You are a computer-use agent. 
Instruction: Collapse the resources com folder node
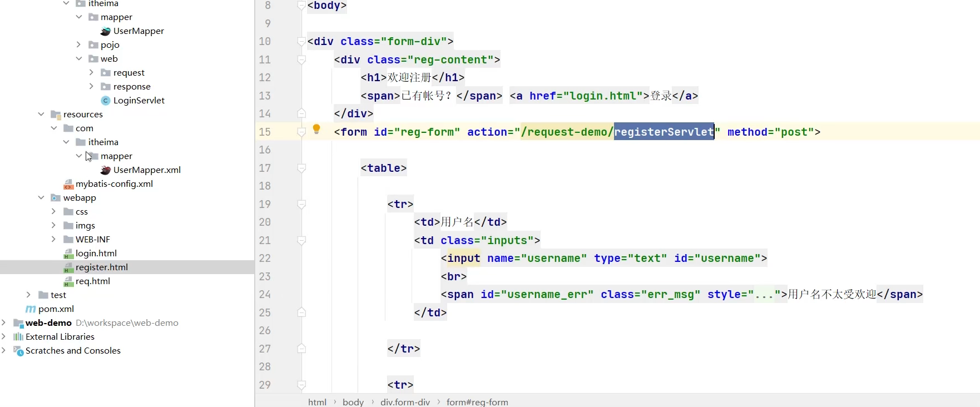point(54,128)
